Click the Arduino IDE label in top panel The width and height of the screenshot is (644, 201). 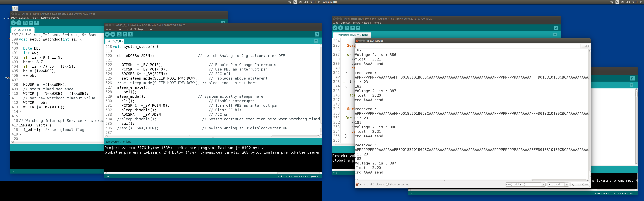(x=330, y=2)
